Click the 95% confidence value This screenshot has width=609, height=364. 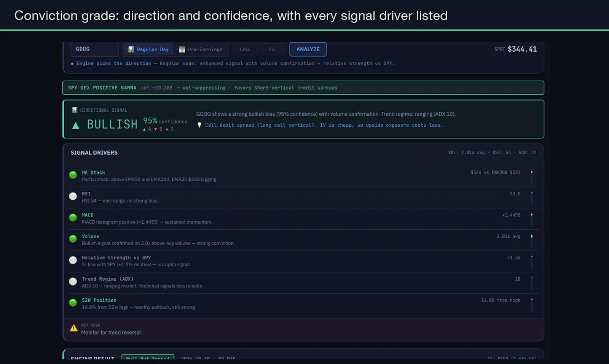coord(150,121)
